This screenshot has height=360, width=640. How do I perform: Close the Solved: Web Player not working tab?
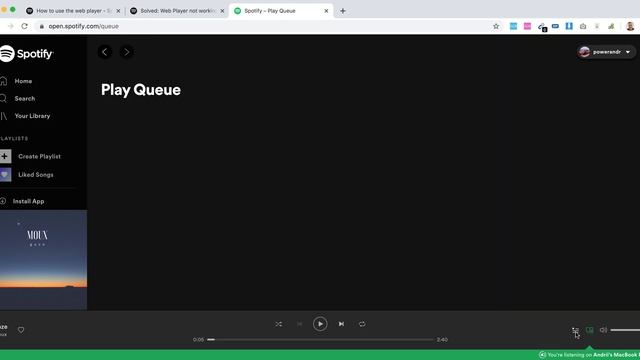[x=222, y=11]
